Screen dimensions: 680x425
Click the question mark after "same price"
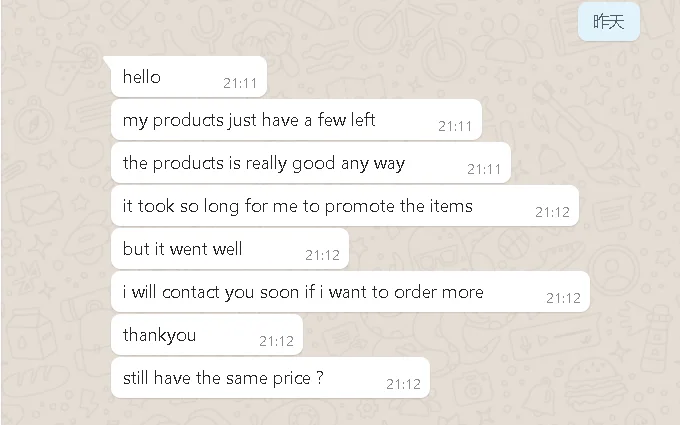coord(319,378)
